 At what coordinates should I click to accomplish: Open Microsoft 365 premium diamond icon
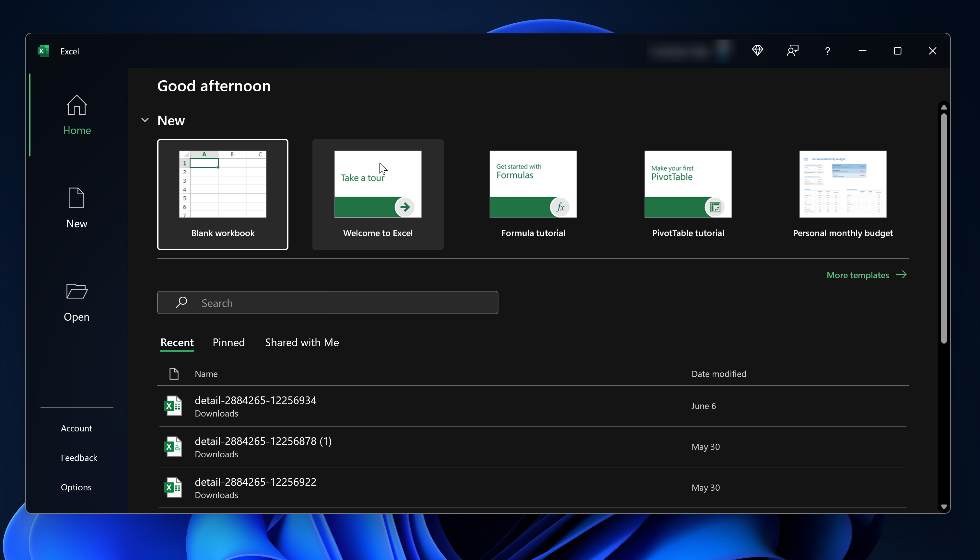[757, 51]
